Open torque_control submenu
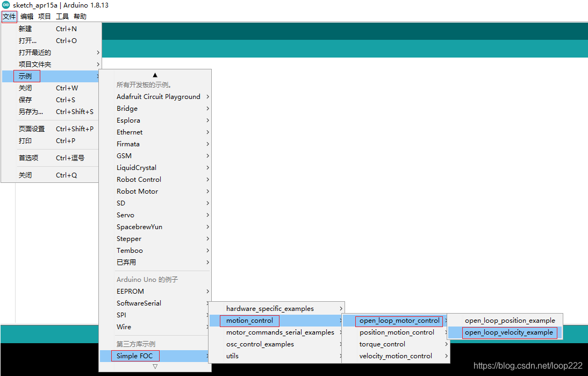Image resolution: width=588 pixels, height=376 pixels. pos(396,344)
